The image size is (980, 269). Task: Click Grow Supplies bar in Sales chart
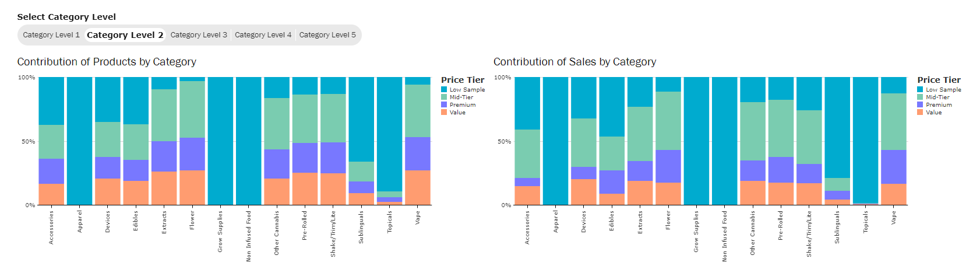coord(696,141)
